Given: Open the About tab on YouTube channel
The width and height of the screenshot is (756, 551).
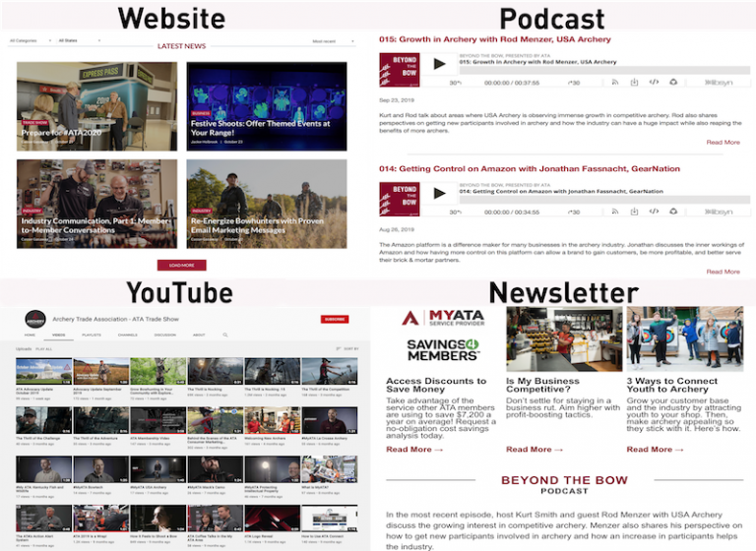Looking at the screenshot, I should tap(199, 335).
